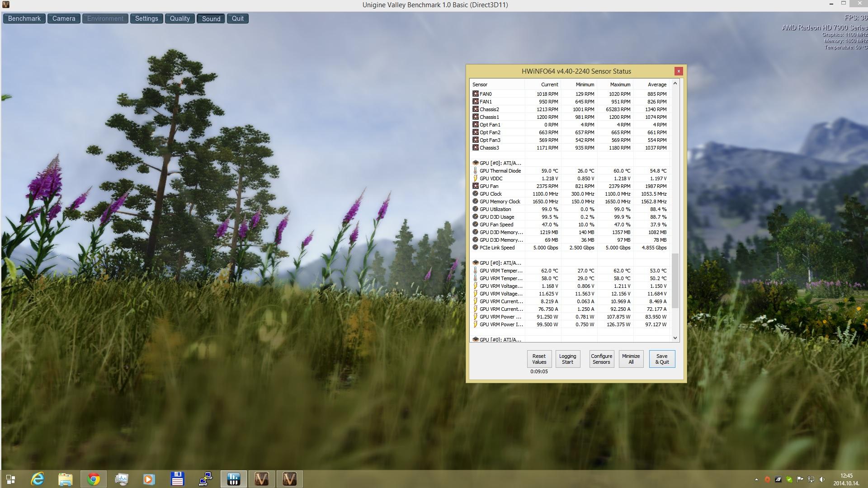The image size is (868, 488).
Task: Select the PCIe Link Speed row label
Action: click(497, 248)
